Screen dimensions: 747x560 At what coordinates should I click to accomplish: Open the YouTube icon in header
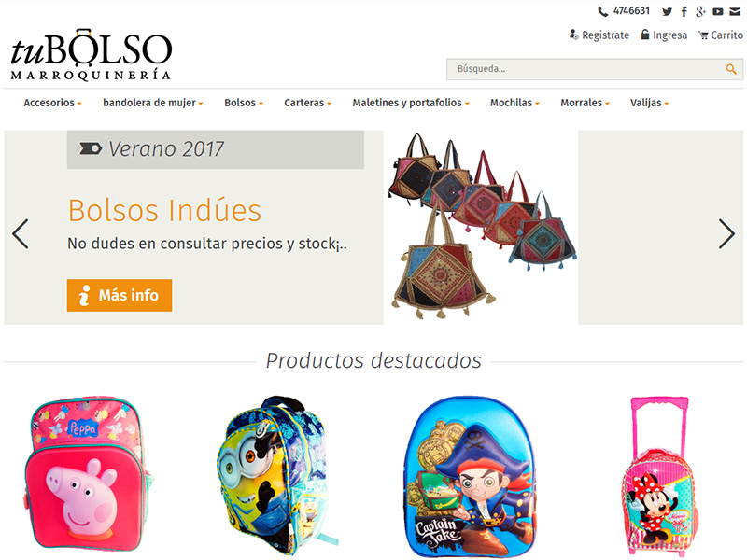[718, 12]
